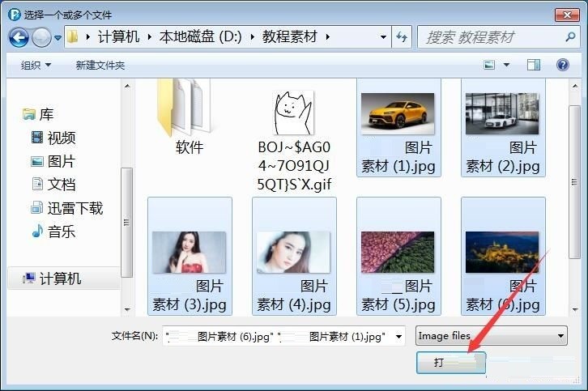This screenshot has width=588, height=391.
Task: Click the dialog title bar app icon
Action: [x=15, y=15]
